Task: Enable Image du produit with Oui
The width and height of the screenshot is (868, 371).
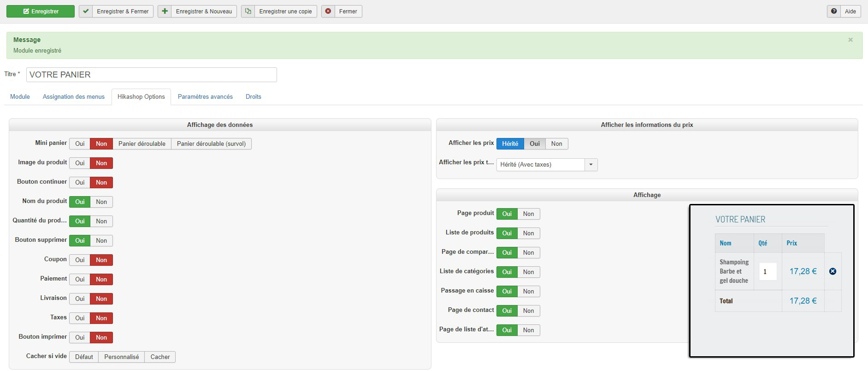Action: tap(80, 163)
